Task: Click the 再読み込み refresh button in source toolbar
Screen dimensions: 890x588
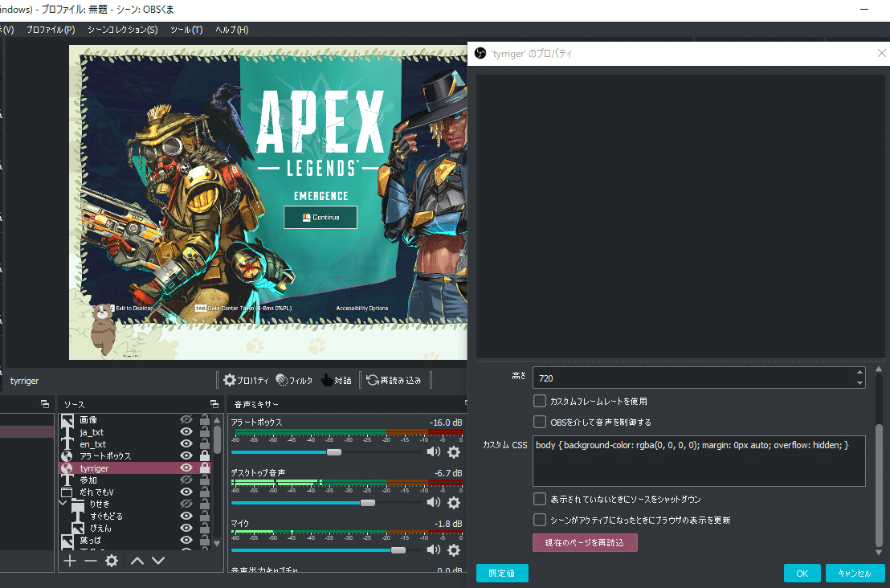Action: 394,380
